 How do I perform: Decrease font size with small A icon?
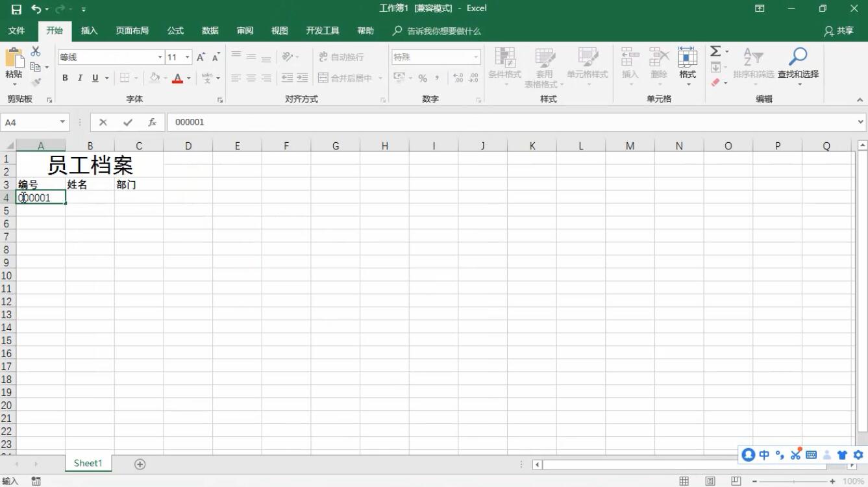coord(216,57)
